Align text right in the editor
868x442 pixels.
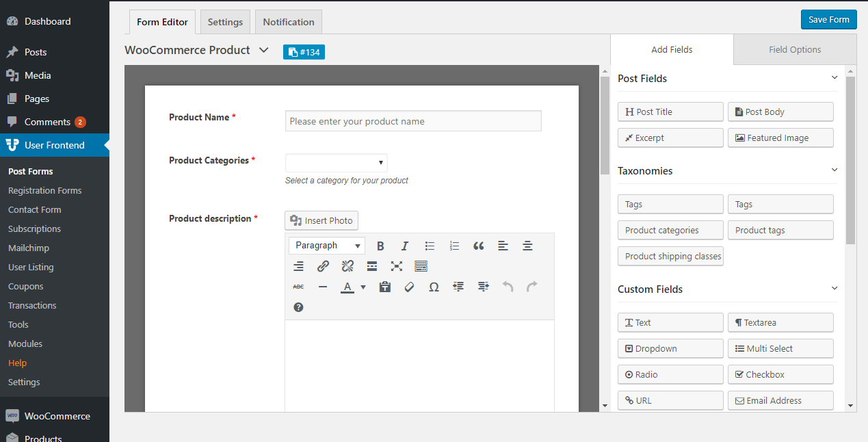(298, 266)
